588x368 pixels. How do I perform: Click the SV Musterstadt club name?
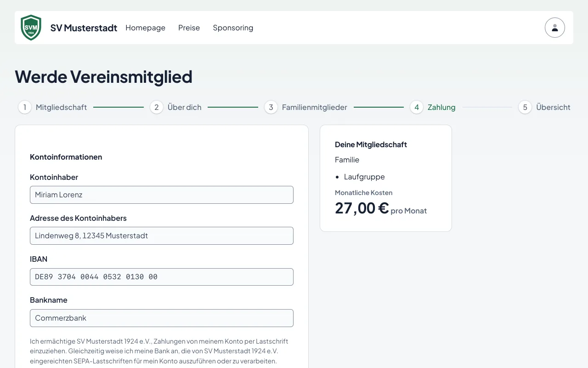click(x=84, y=28)
